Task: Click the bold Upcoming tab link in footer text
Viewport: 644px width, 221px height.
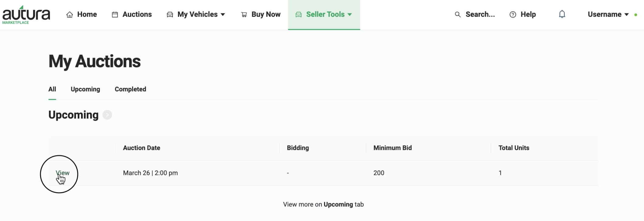Action: coord(338,205)
